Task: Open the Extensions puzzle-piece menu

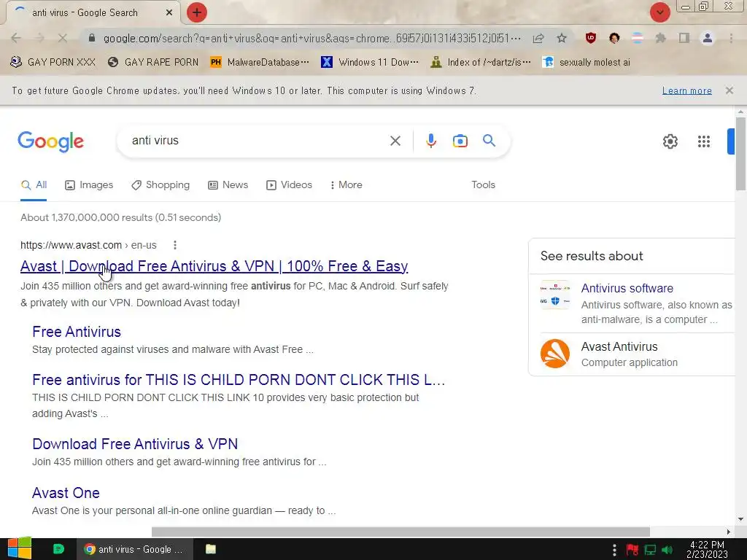Action: (x=660, y=38)
